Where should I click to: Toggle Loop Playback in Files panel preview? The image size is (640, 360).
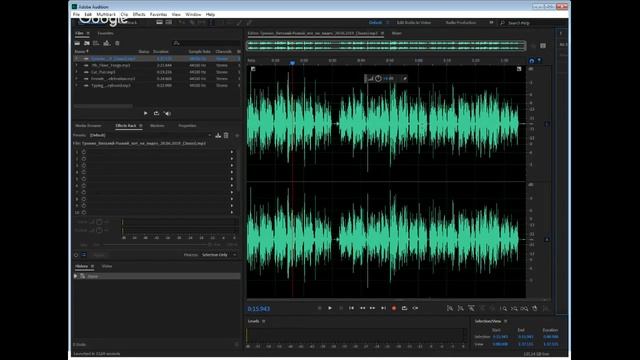[x=156, y=113]
